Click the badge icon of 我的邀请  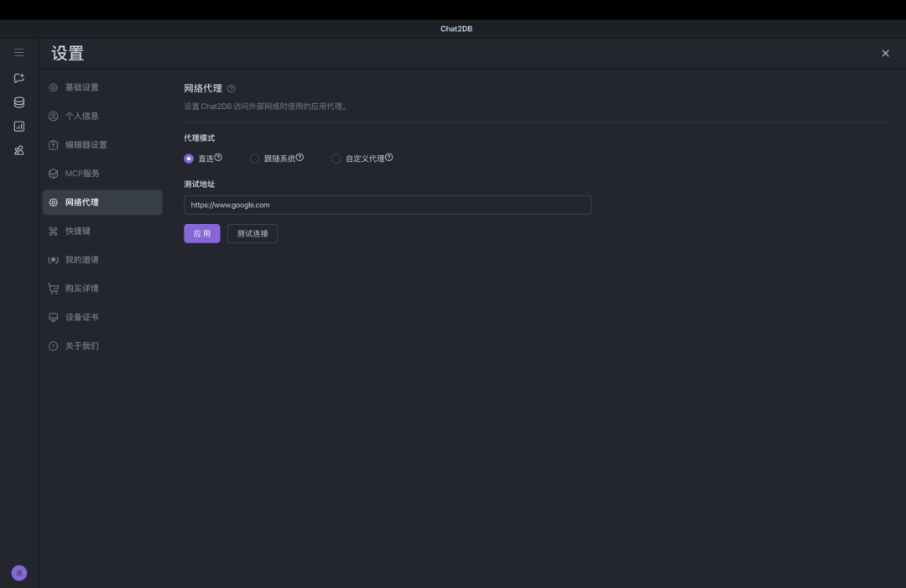[53, 260]
